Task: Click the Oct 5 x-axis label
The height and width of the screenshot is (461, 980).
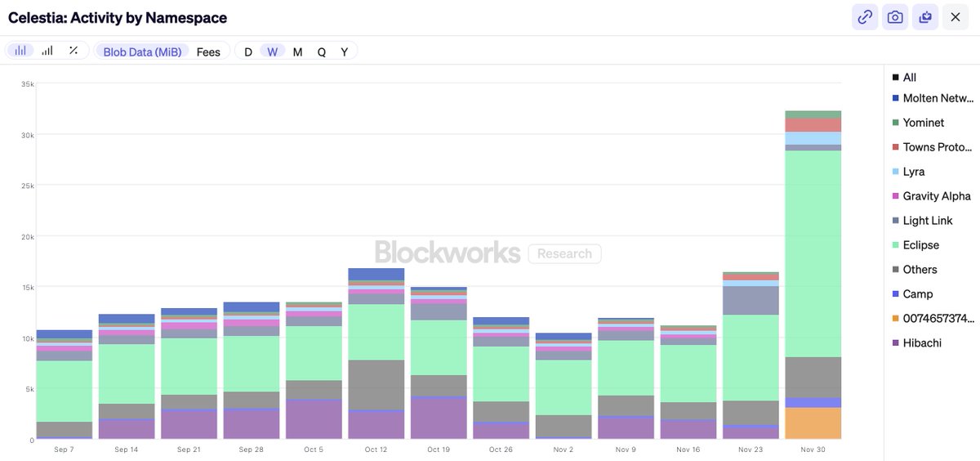Action: (314, 450)
